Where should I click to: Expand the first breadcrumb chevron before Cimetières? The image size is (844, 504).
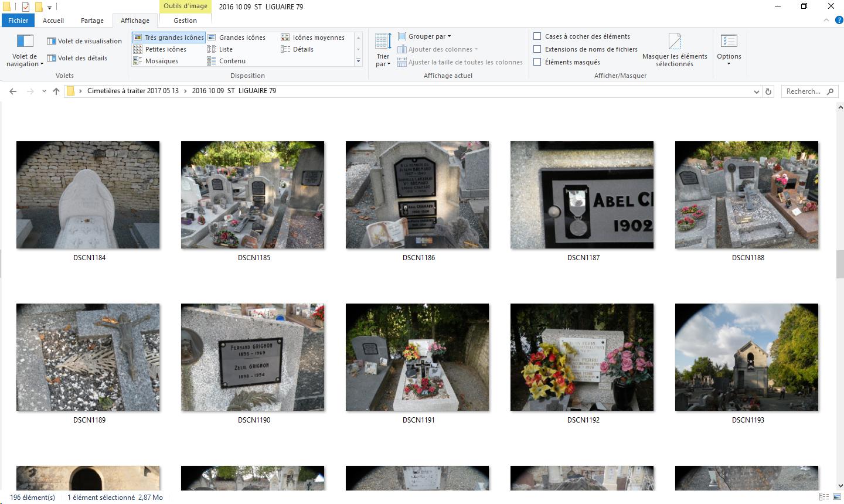coord(81,91)
